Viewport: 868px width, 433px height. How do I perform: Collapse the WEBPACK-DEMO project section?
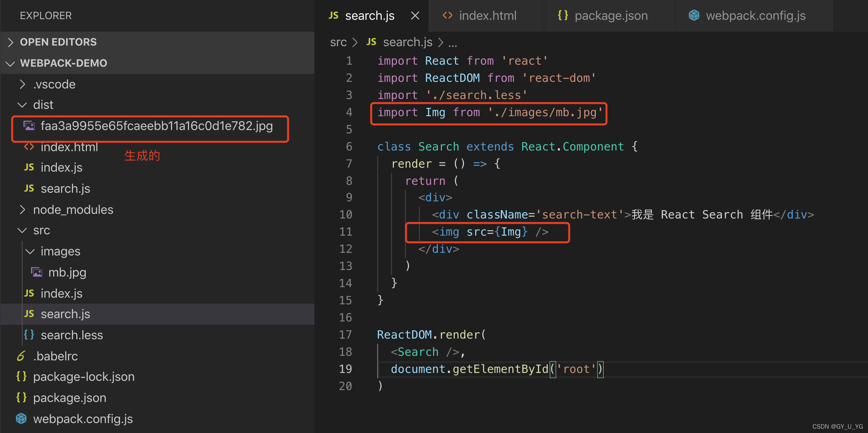coord(157,63)
